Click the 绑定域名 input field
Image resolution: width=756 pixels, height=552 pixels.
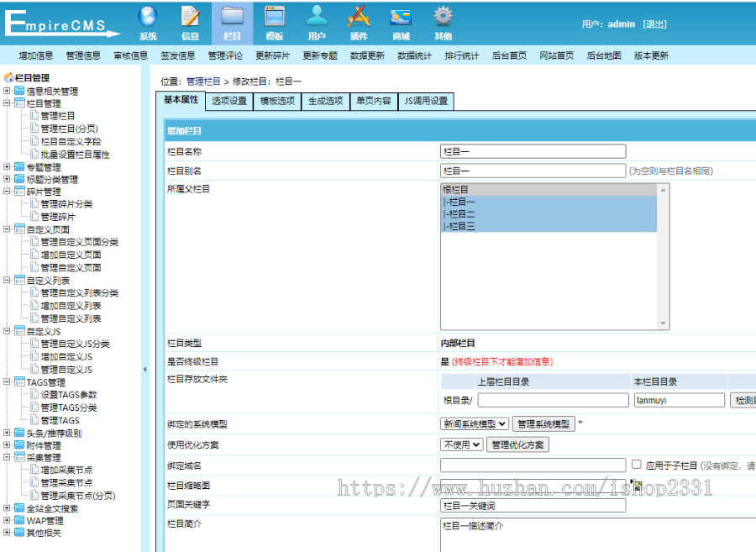pyautogui.click(x=533, y=465)
